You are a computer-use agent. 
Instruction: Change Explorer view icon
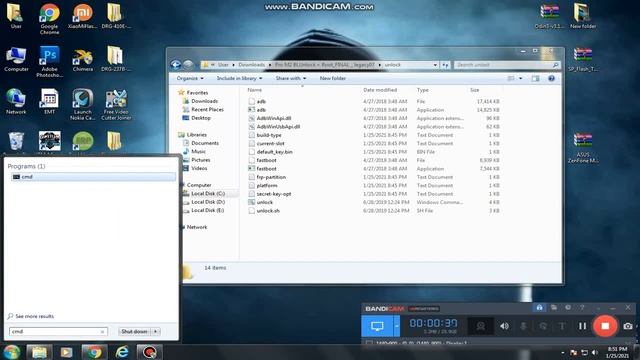pos(511,78)
